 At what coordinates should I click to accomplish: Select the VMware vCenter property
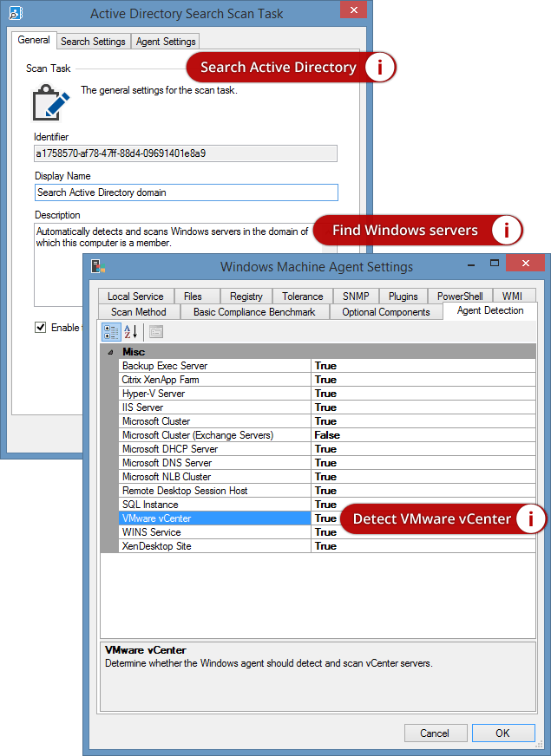214,518
